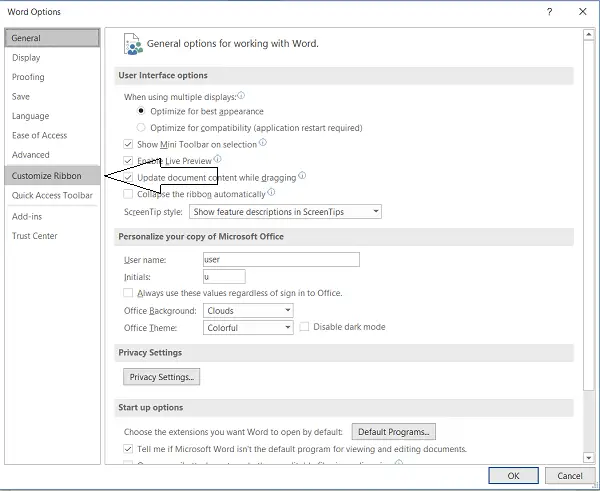Image resolution: width=600 pixels, height=491 pixels.
Task: Click the scrollbar down arrow
Action: coord(589,457)
